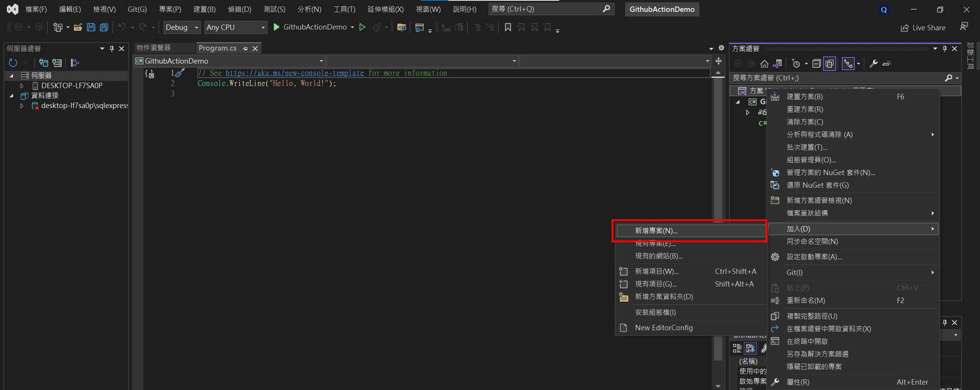The width and height of the screenshot is (980, 390).
Task: Click the bookmark toggle toolbar icon
Action: 508,27
